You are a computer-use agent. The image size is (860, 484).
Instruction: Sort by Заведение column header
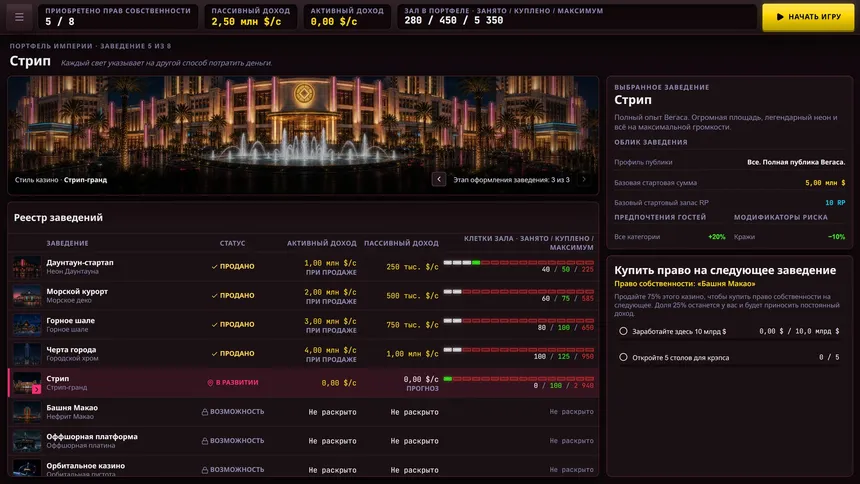67,243
